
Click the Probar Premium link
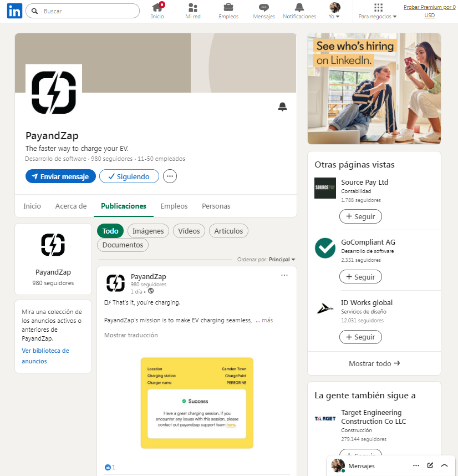click(430, 11)
